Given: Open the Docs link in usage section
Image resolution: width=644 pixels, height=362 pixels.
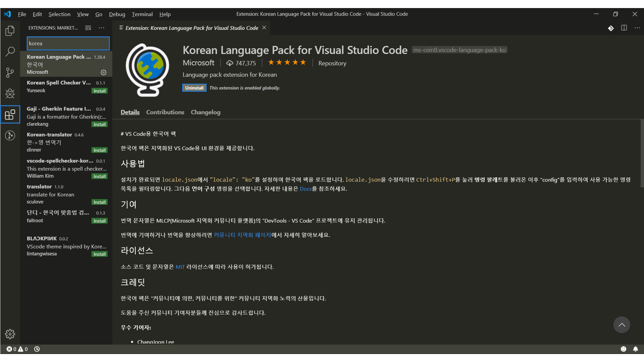Looking at the screenshot, I should 306,189.
